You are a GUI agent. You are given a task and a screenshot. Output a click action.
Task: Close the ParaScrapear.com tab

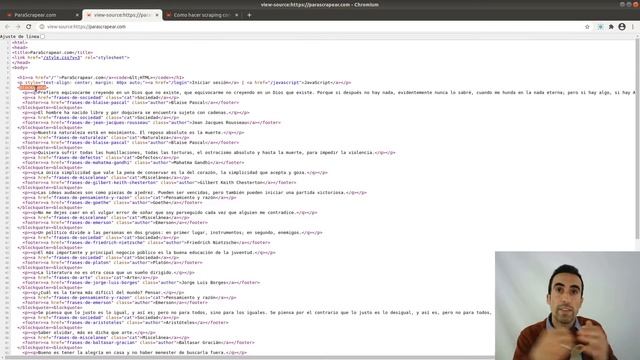pos(77,15)
